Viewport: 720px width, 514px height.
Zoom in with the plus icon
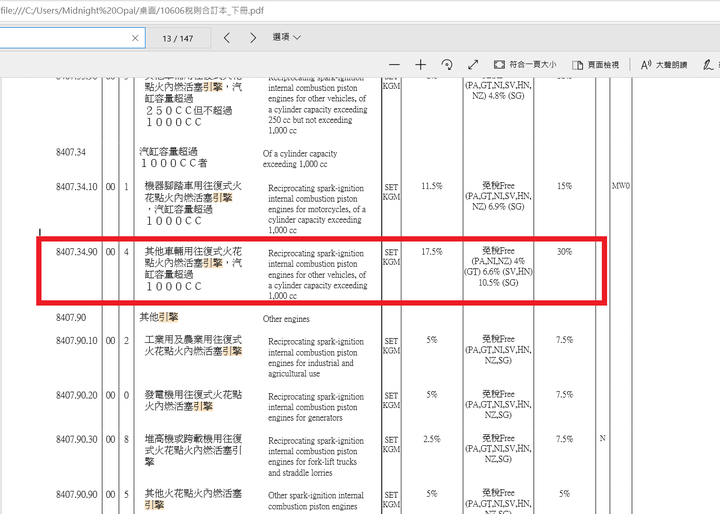pos(420,65)
